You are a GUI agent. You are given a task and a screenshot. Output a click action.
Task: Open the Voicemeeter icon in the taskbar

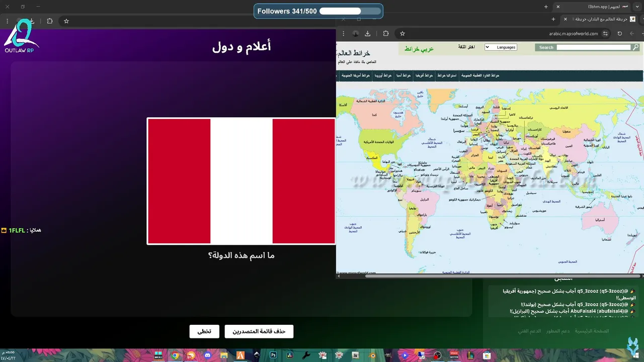454,355
